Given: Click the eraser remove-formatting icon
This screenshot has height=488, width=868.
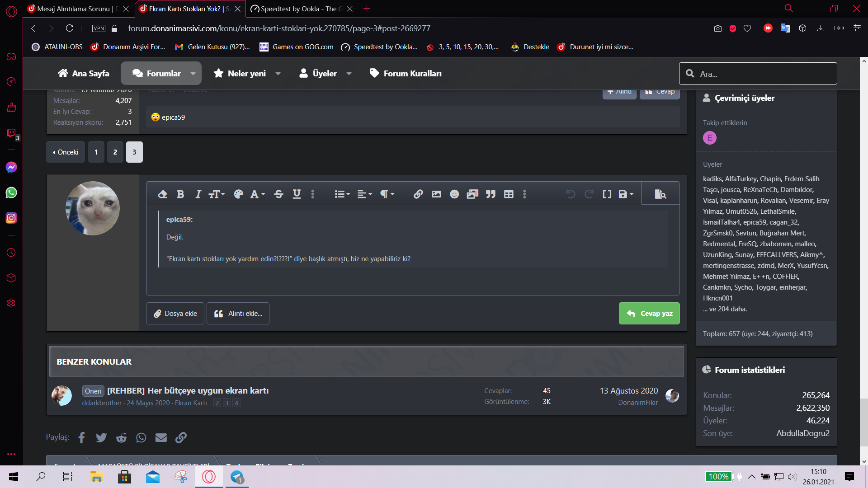Looking at the screenshot, I should point(162,194).
